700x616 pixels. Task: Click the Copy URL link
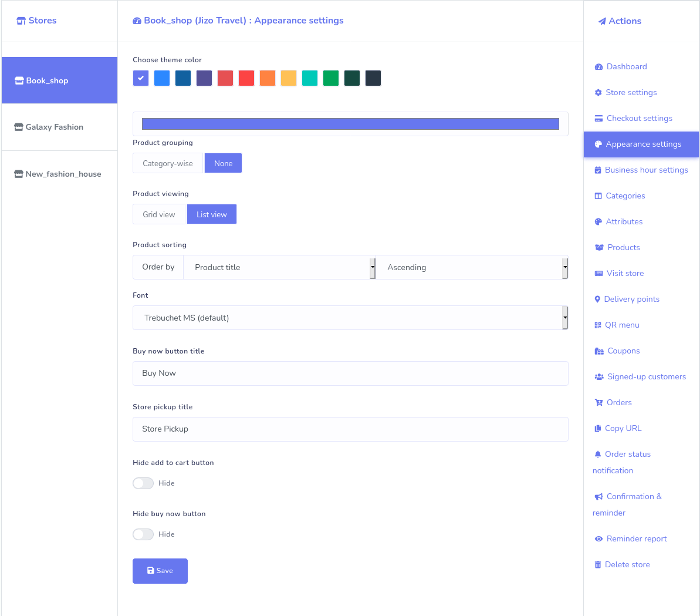pyautogui.click(x=623, y=429)
